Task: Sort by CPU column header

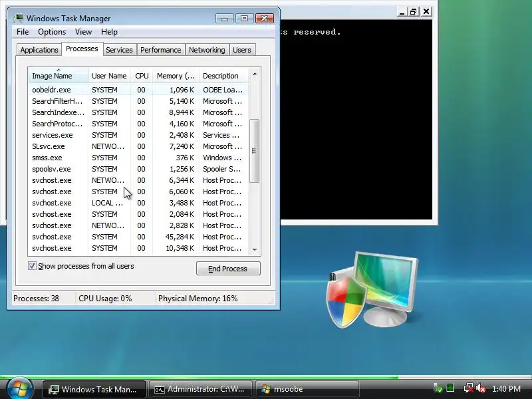Action: click(x=142, y=76)
